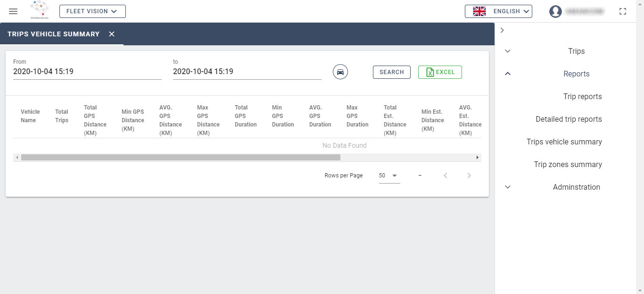Click Total GPS Distance (KM) header
644x294 pixels.
pos(95,120)
